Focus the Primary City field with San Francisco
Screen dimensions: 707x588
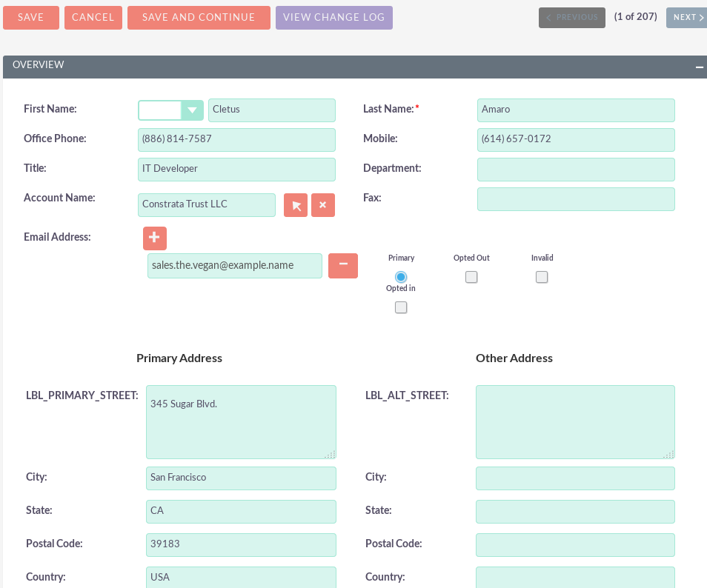[x=241, y=478]
